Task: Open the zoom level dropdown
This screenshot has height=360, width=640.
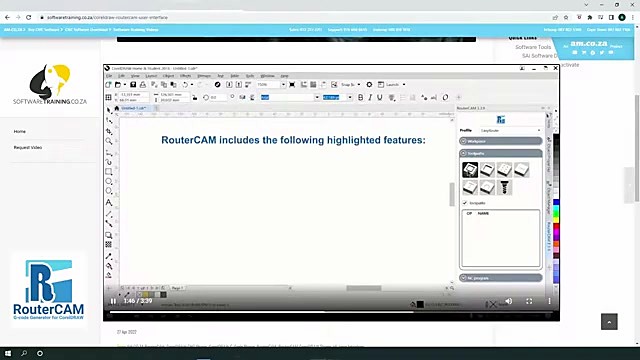Action: point(283,84)
